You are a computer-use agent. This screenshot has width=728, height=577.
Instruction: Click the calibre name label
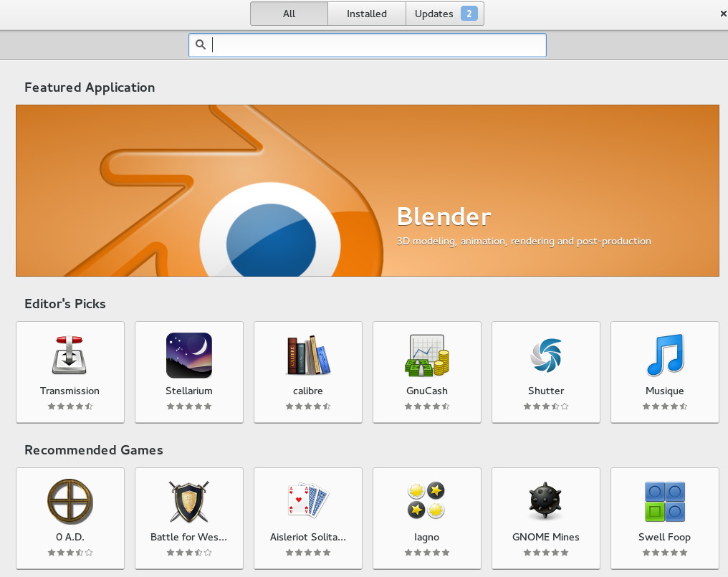(308, 391)
